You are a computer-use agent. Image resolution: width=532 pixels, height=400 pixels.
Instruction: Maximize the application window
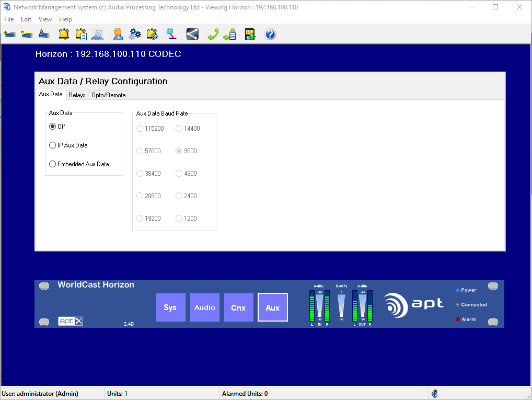[x=495, y=7]
